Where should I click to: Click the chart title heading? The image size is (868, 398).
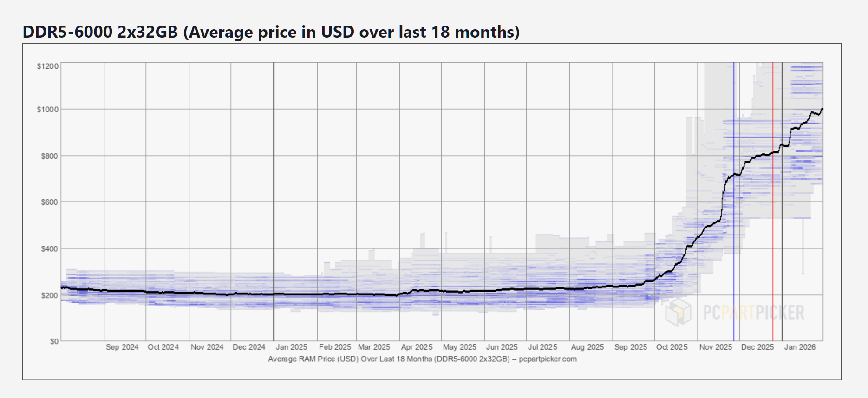pyautogui.click(x=271, y=32)
